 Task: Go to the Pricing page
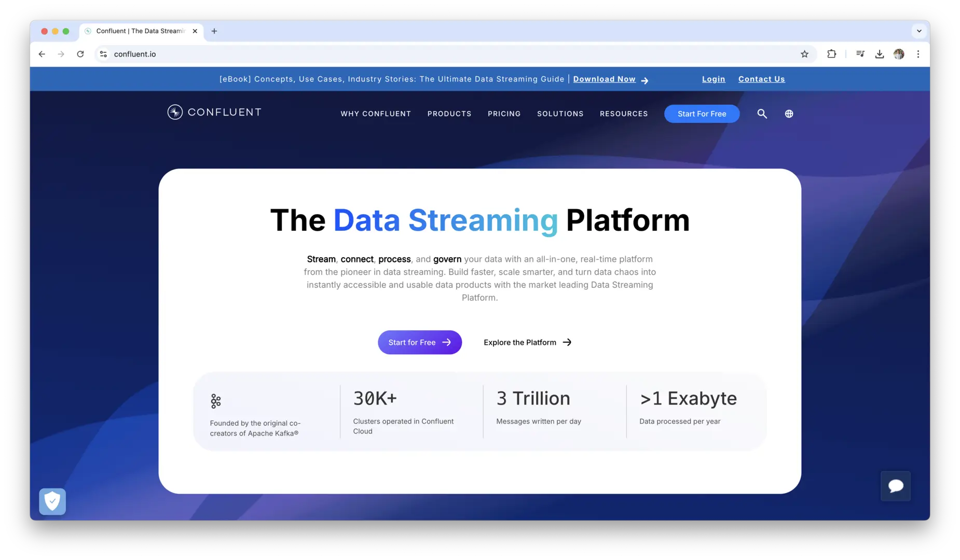pos(504,114)
